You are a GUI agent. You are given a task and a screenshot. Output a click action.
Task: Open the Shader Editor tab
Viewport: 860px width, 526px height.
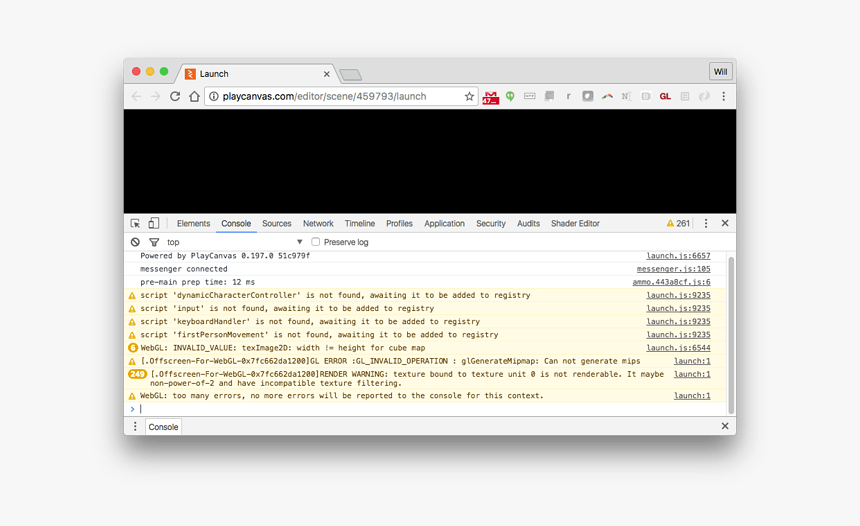point(575,224)
